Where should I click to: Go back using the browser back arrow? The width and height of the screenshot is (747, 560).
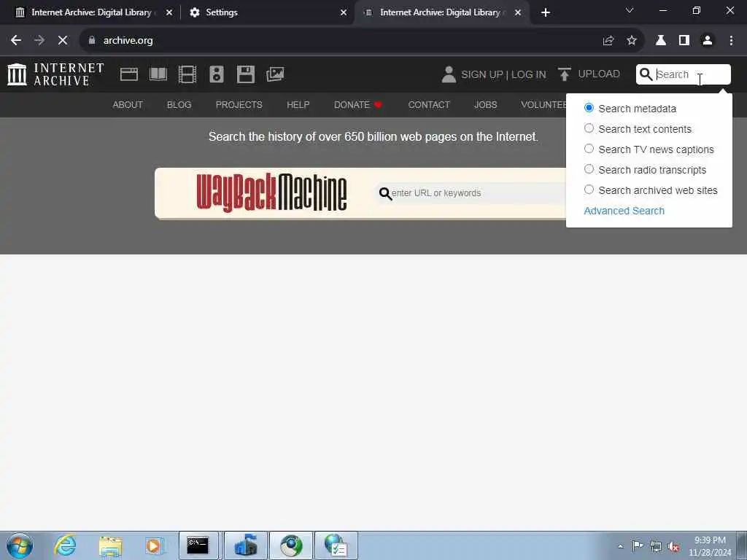[16, 41]
